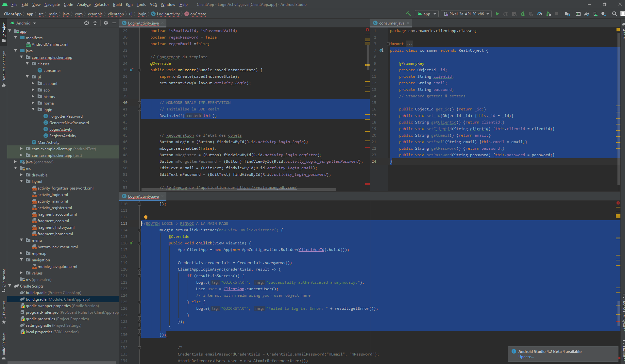Click the Make Project hammer icon
This screenshot has width=625, height=364.
(408, 14)
